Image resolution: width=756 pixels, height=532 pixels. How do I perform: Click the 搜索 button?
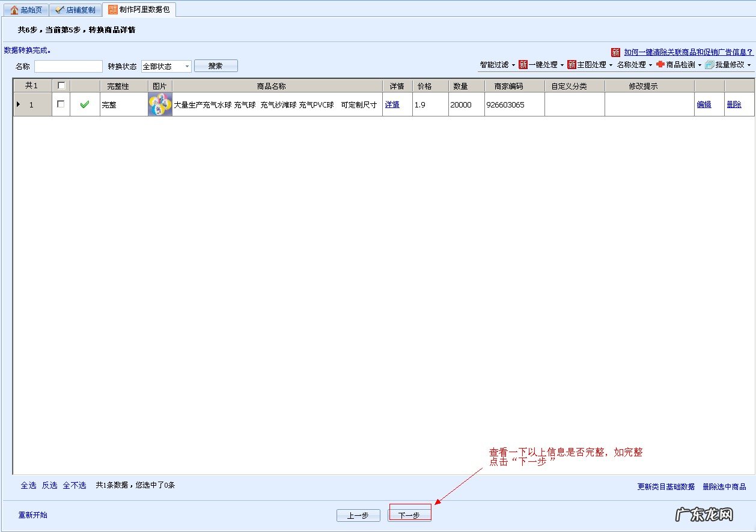click(x=216, y=66)
